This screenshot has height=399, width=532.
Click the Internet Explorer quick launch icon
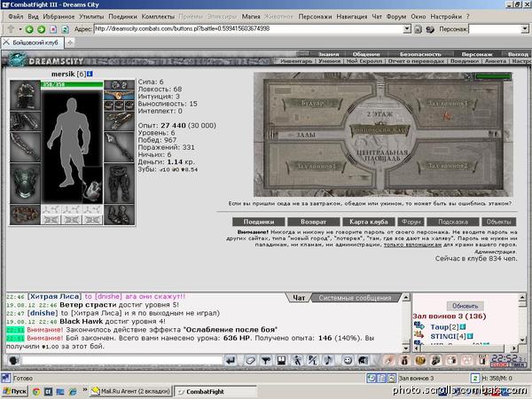[73, 391]
